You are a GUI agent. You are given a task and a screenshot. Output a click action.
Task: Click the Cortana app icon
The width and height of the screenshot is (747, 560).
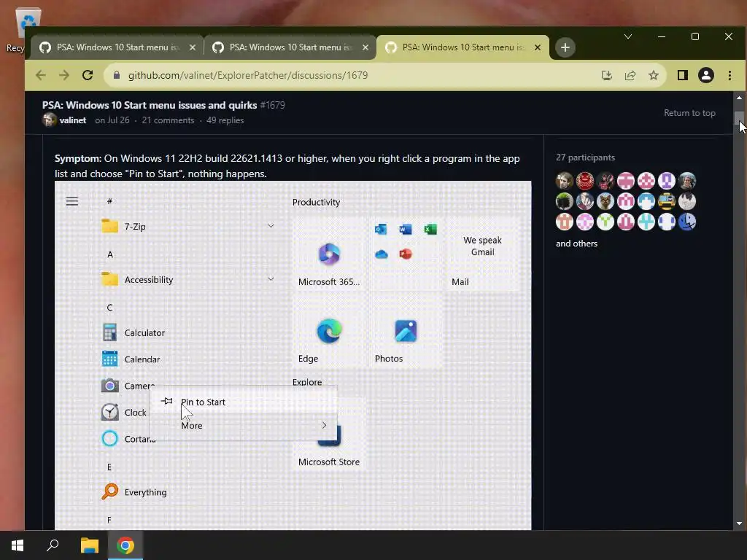click(109, 438)
